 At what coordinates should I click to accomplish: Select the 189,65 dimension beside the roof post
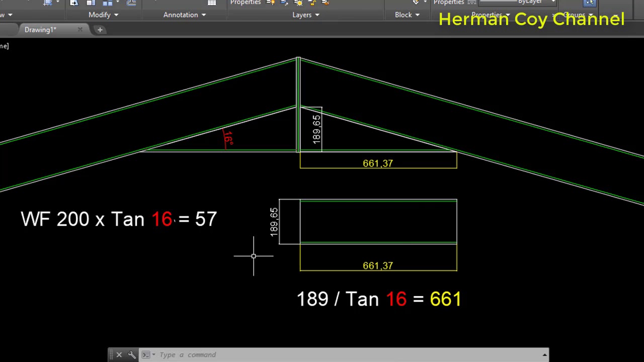point(316,129)
